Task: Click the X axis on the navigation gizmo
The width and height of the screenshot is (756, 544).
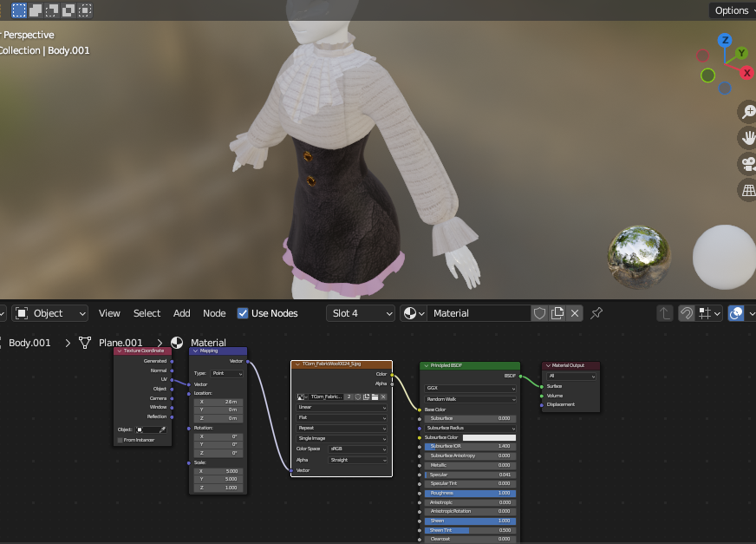Action: coord(746,73)
